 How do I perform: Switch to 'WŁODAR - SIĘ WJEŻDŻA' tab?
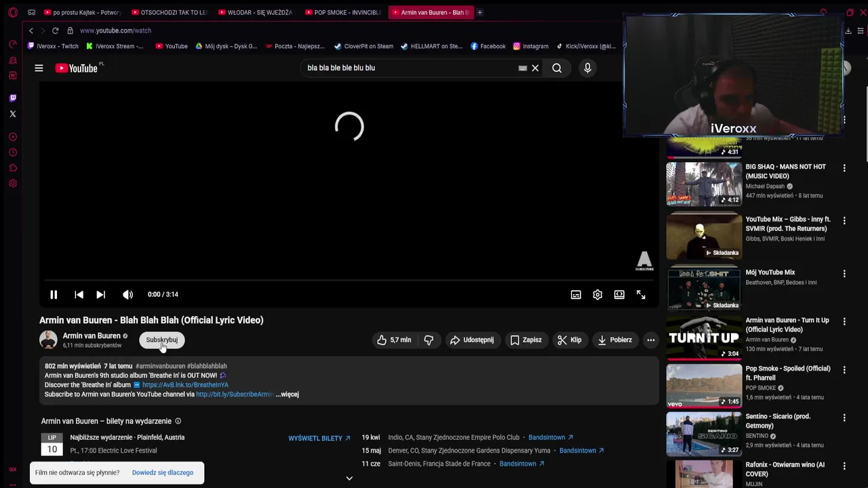tap(256, 12)
